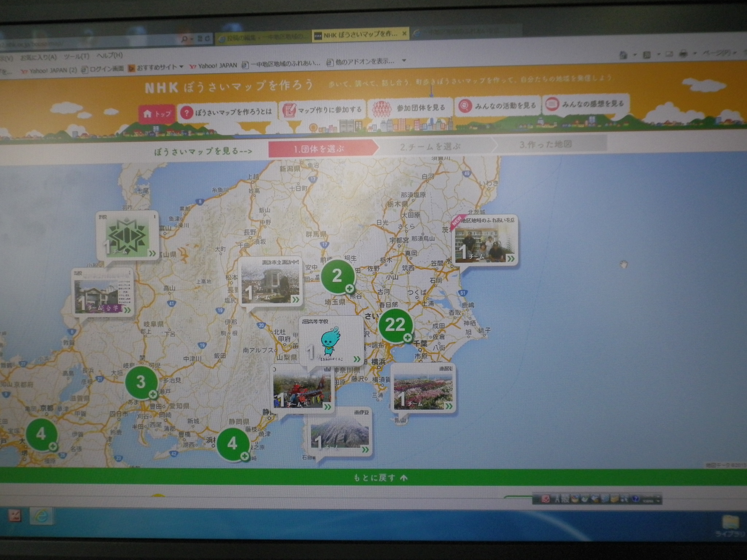Viewport: 747px width, 560px height.
Task: Click green arrows on 南房総 flower card
Action: tap(449, 406)
